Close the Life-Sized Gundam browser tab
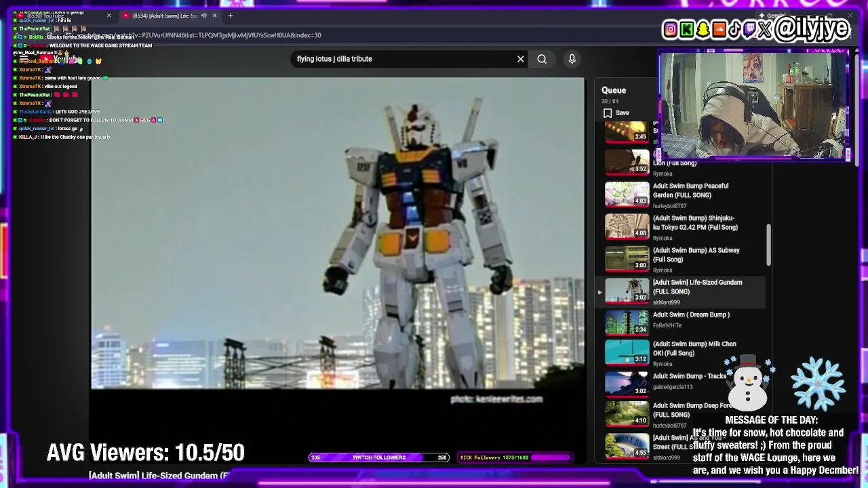The image size is (868, 488). (215, 16)
